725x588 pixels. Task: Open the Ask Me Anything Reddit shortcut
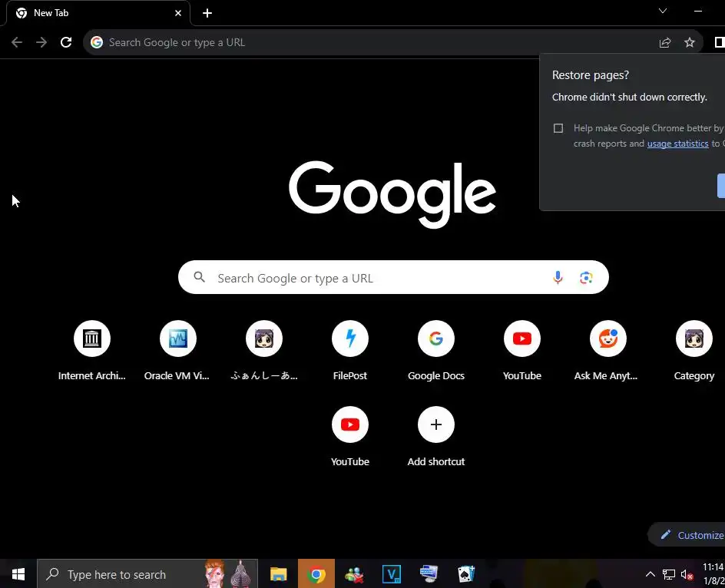(x=607, y=352)
